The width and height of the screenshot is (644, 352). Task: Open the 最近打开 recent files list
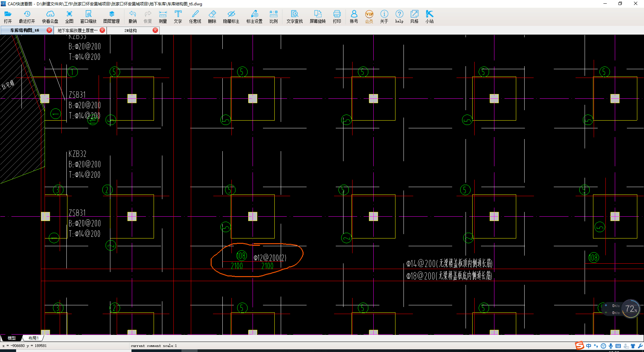[x=27, y=17]
